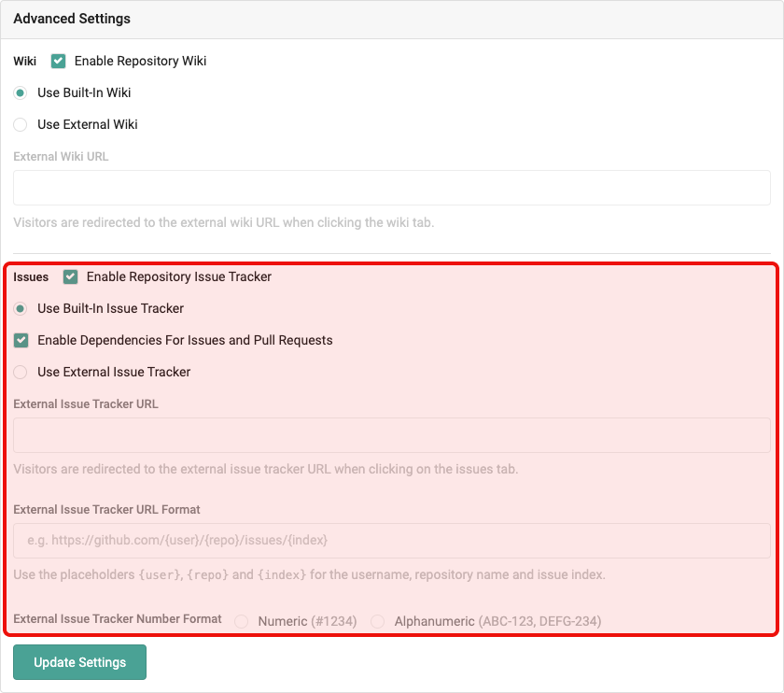The width and height of the screenshot is (784, 693).
Task: Click the External Issue Tracker URL label
Action: (86, 403)
